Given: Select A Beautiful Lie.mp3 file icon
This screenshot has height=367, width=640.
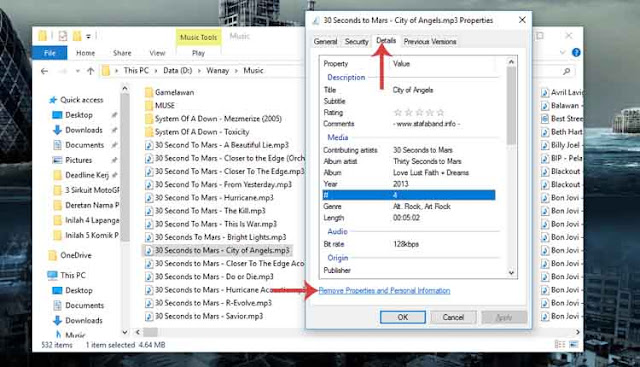Looking at the screenshot, I should coord(149,145).
